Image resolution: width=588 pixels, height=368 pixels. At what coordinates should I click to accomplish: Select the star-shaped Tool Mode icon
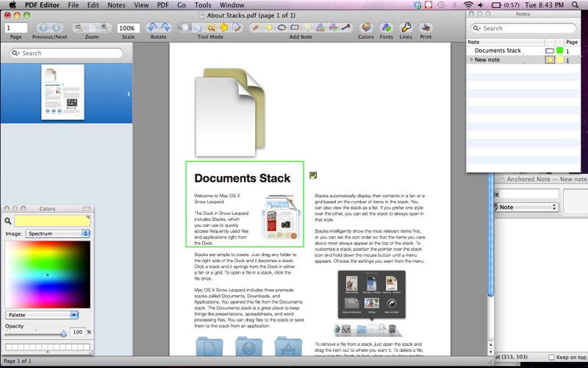(x=224, y=27)
